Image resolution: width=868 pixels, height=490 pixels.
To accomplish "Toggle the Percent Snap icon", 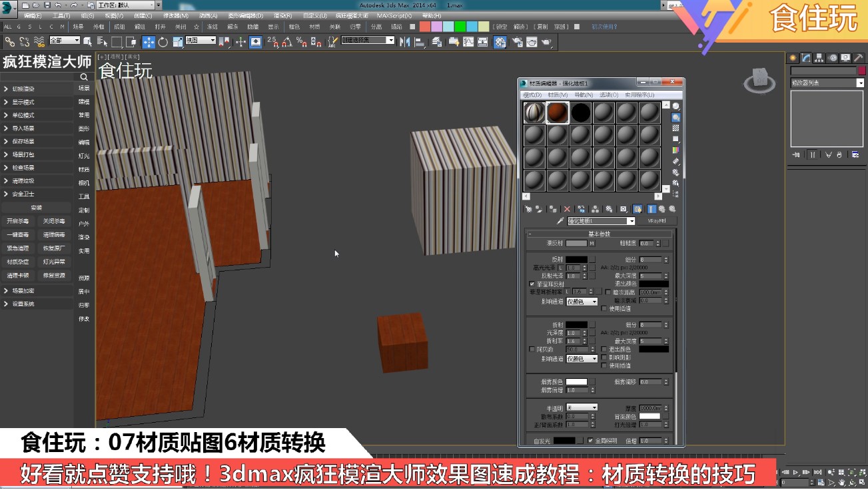I will (302, 42).
